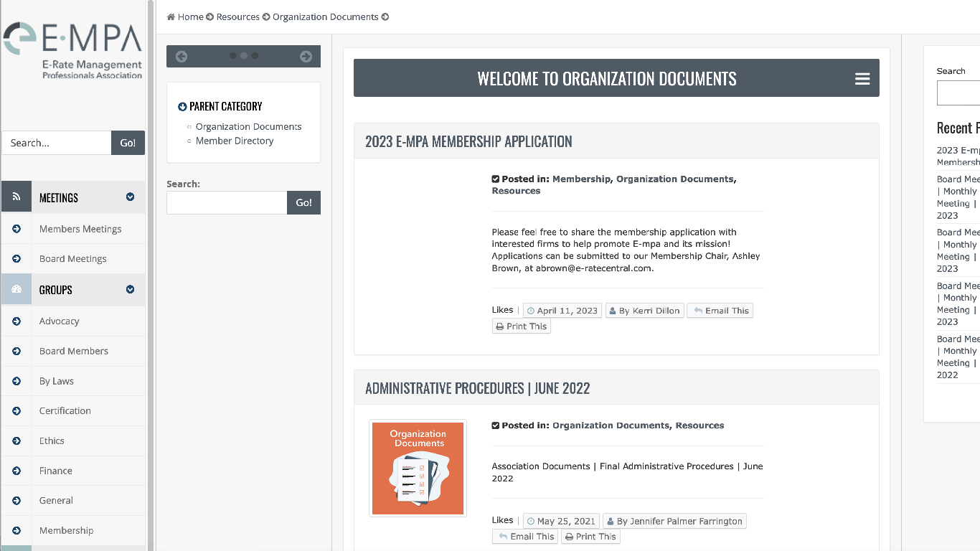The width and height of the screenshot is (980, 551).
Task: Click next slide arrow in carousel
Action: [306, 57]
